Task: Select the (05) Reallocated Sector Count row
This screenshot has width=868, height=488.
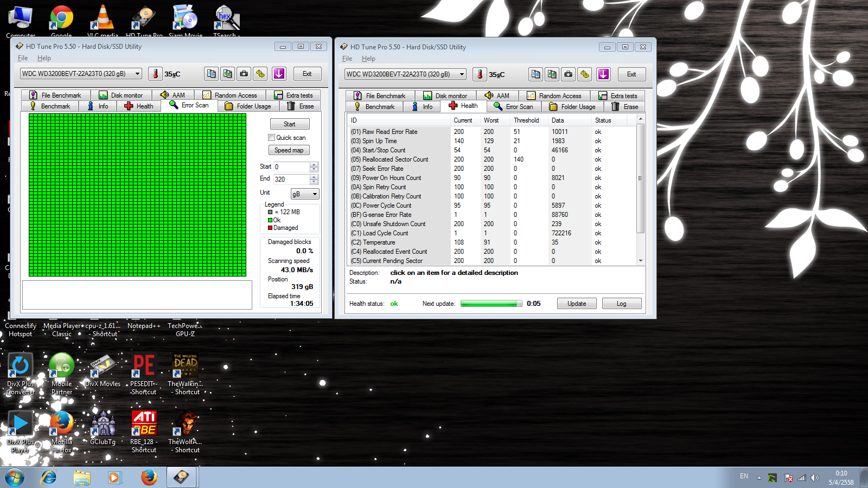Action: (x=491, y=159)
